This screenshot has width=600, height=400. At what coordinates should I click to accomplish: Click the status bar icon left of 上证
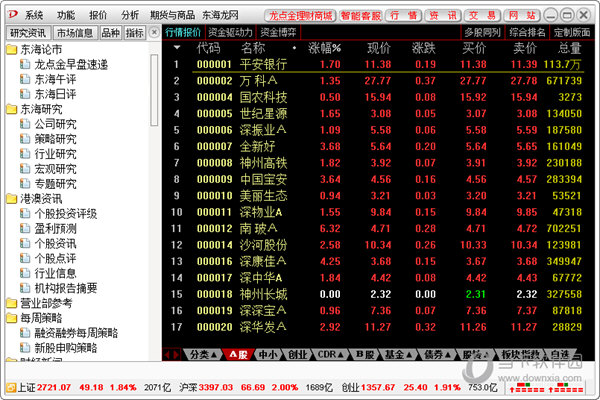pyautogui.click(x=11, y=388)
